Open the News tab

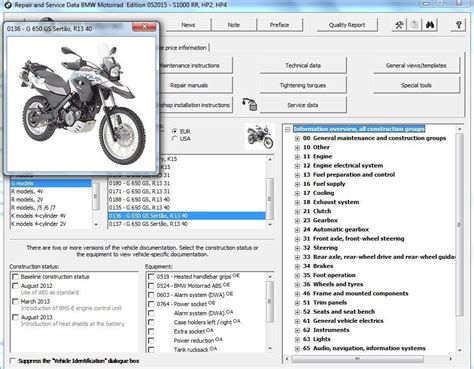coord(188,25)
